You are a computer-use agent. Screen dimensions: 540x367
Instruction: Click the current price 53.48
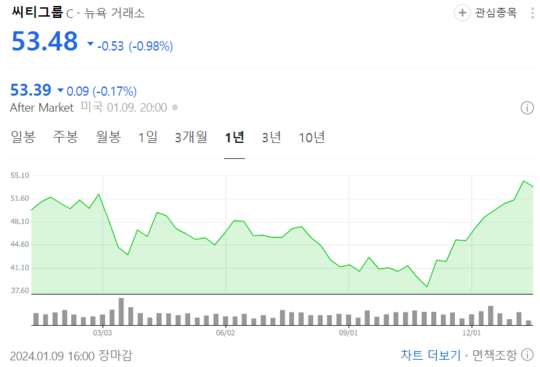point(45,41)
